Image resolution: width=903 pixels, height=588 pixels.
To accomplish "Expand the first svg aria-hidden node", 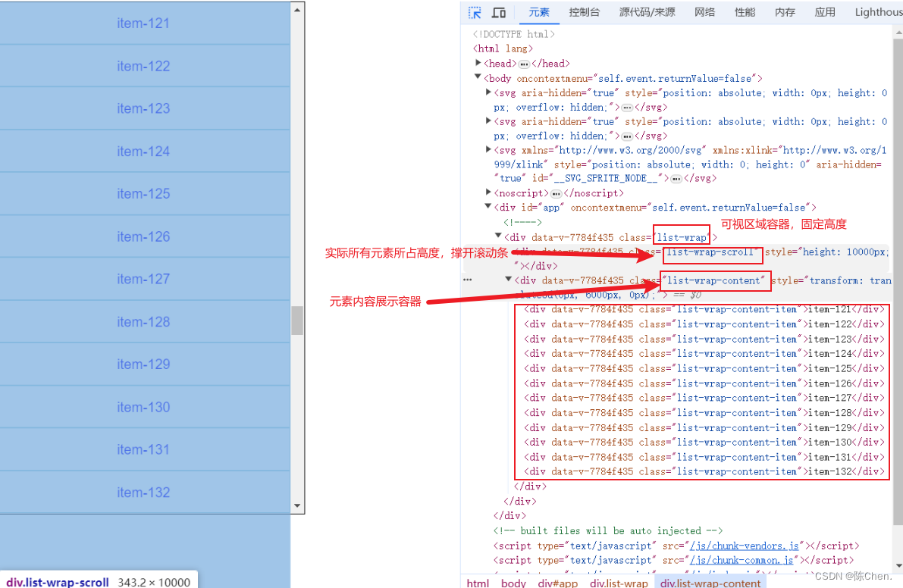I will coord(488,92).
